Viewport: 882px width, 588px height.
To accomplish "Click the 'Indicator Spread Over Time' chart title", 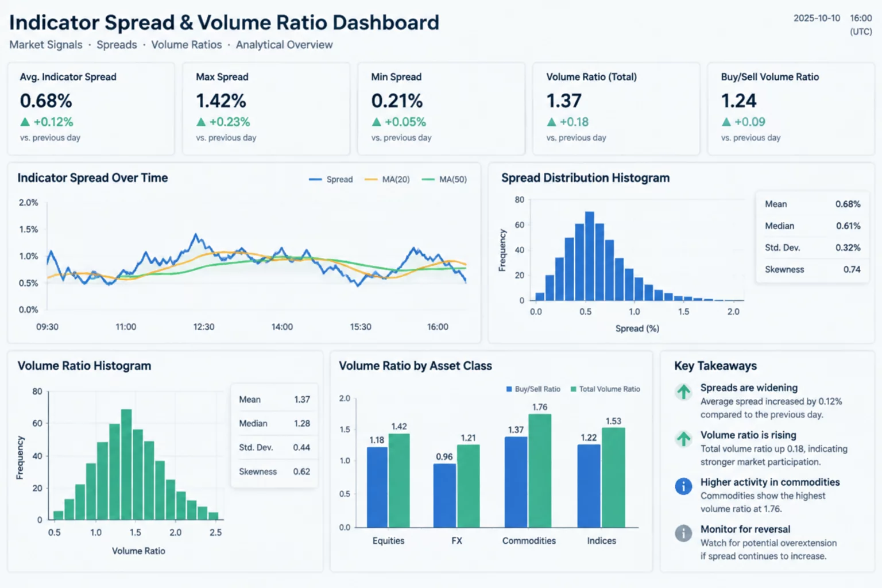I will 92,178.
